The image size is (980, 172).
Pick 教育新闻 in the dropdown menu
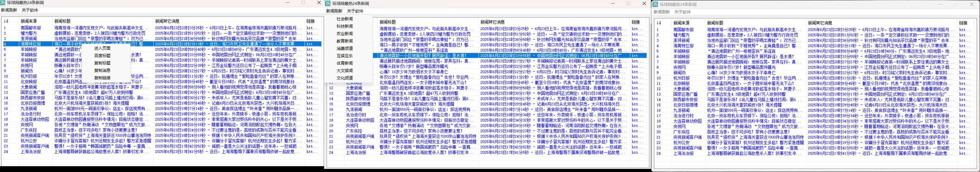tap(345, 41)
